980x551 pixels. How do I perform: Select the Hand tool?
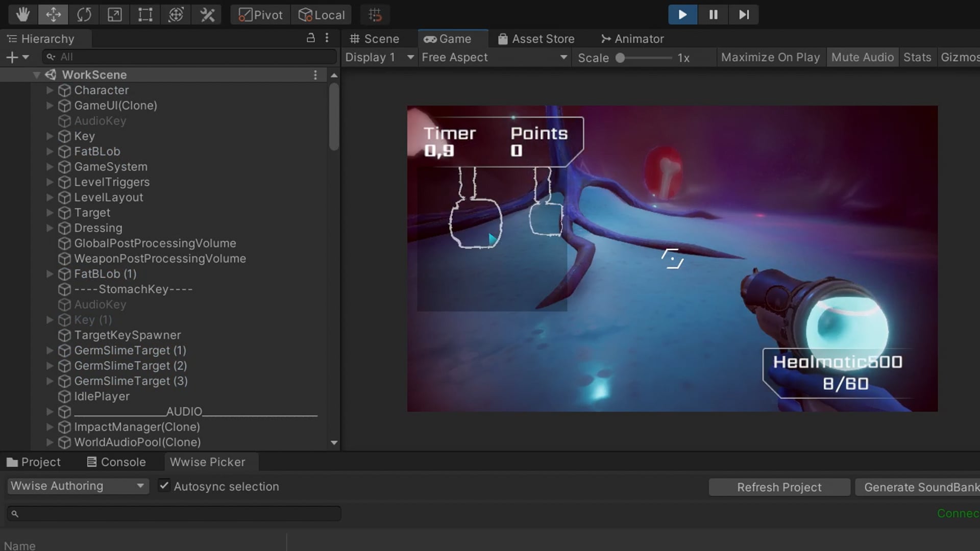[22, 15]
